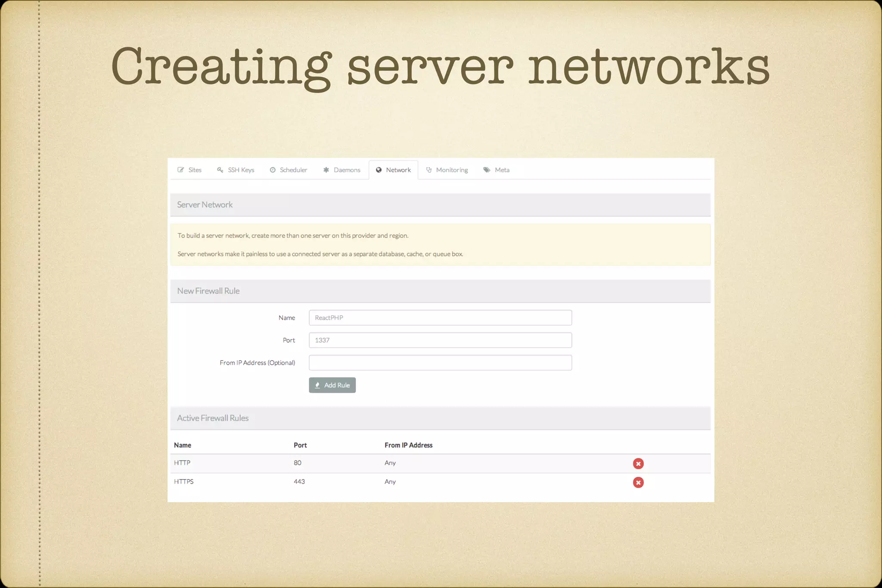The width and height of the screenshot is (882, 588).
Task: Click the Network globe icon
Action: point(379,170)
